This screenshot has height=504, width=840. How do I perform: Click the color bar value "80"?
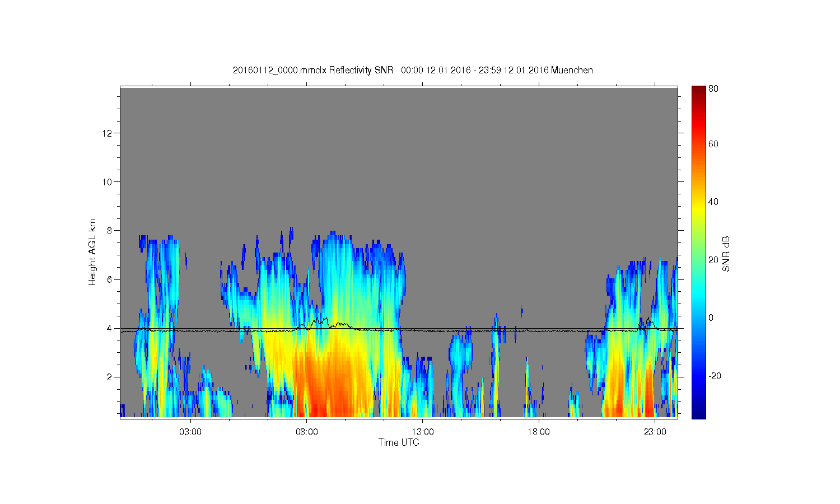click(713, 89)
